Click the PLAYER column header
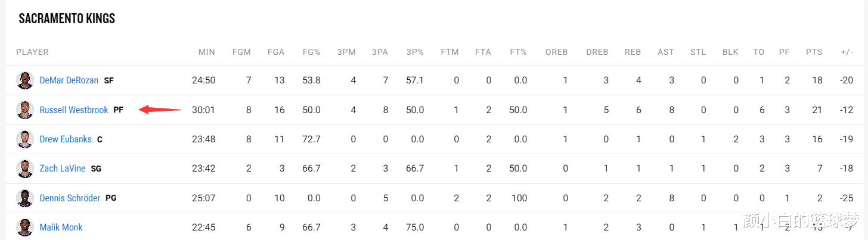 [x=32, y=52]
